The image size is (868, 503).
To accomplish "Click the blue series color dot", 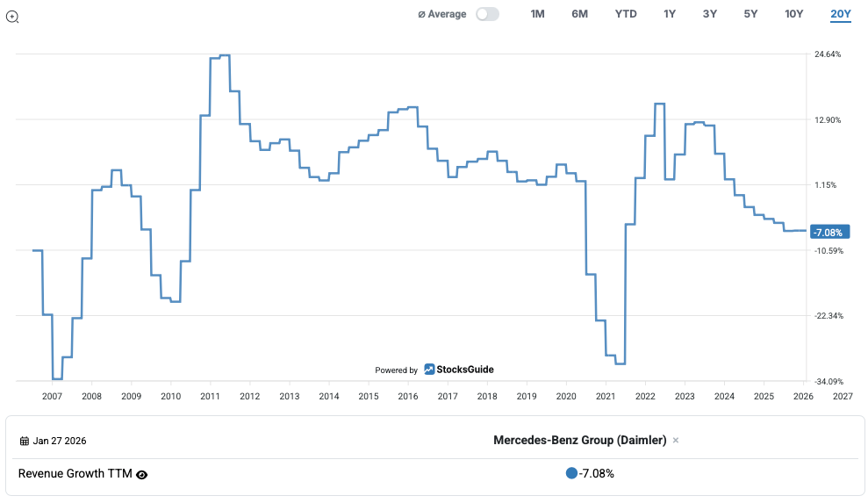I will [571, 473].
